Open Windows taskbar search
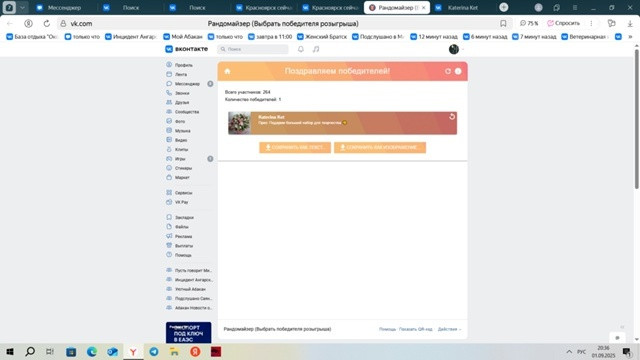Image resolution: width=640 pixels, height=360 pixels. point(30,351)
